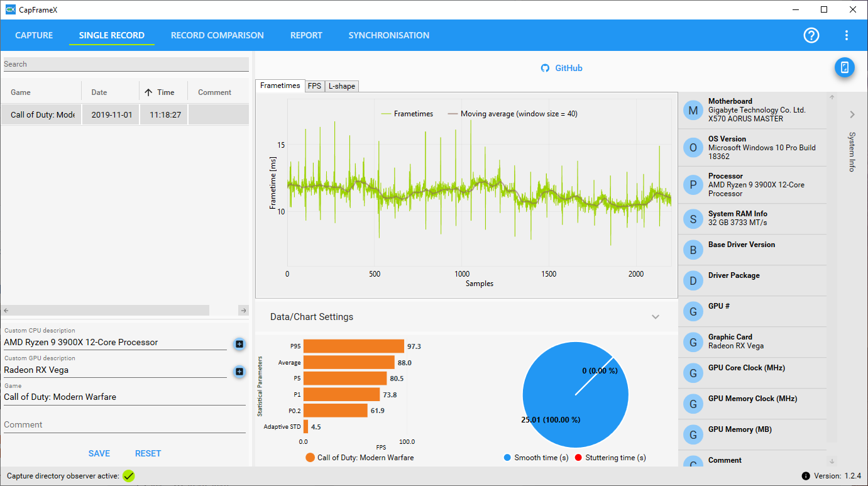Screen dimensions: 868x486
Task: Click the system info scroll down arrow
Action: (832, 461)
